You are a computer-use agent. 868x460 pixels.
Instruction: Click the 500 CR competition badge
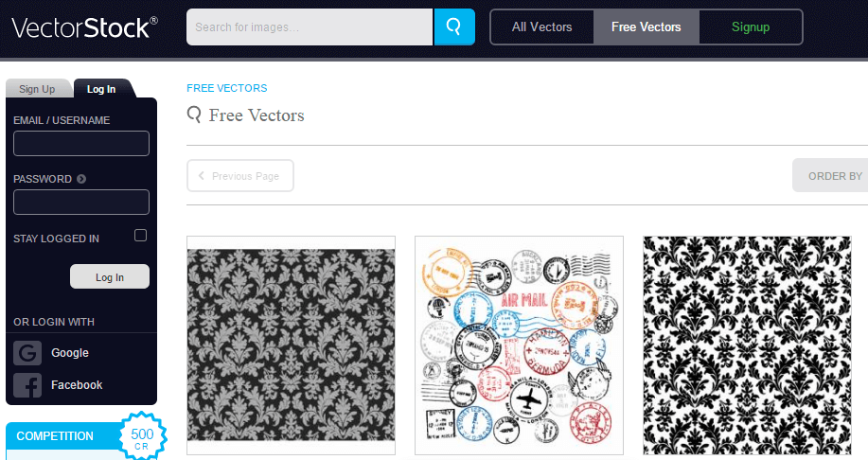(142, 437)
